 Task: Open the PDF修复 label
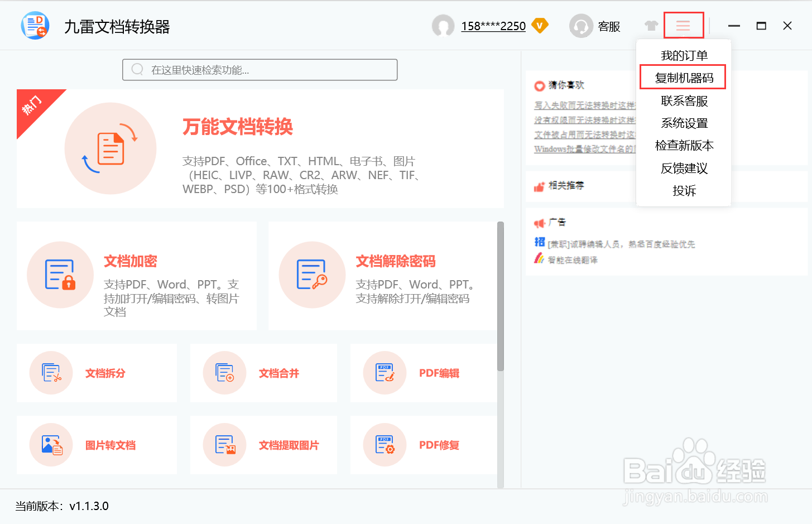(439, 445)
